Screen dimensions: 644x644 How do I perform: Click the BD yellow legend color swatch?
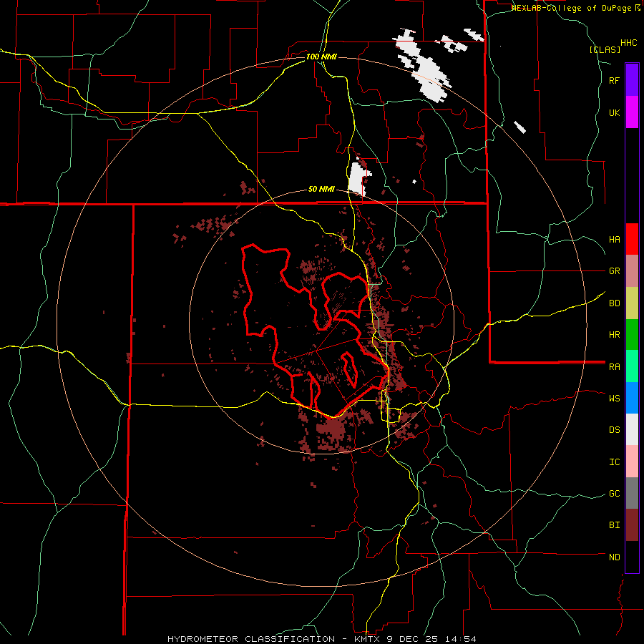632,303
